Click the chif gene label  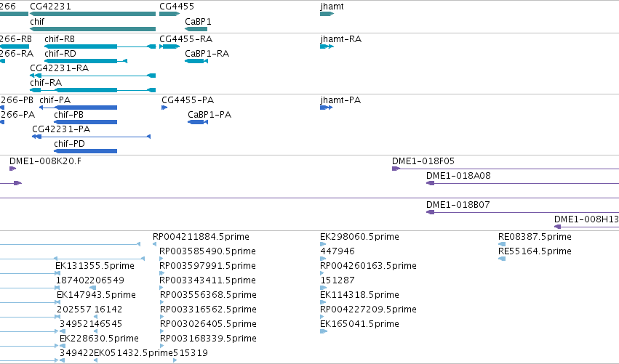click(x=37, y=21)
